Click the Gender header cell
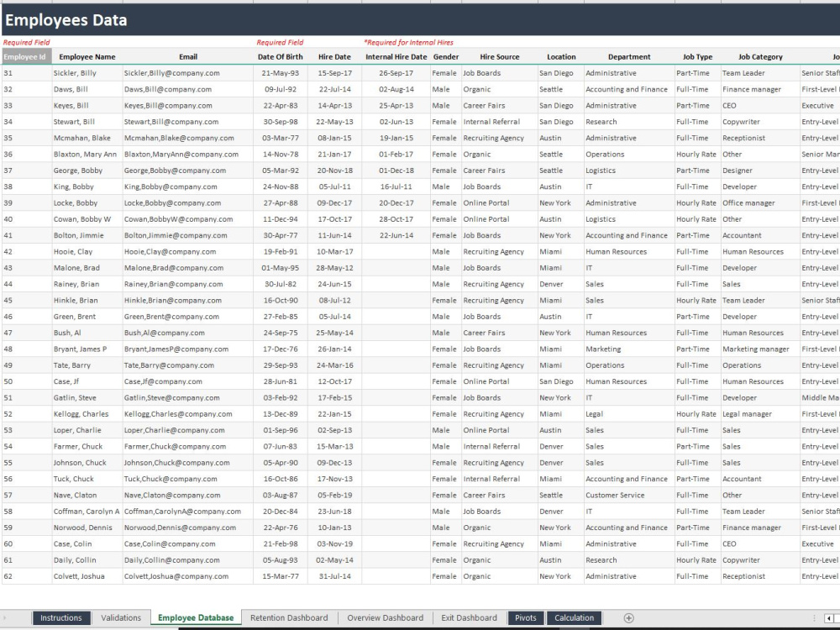Viewport: 840px width, 630px height. pos(446,56)
